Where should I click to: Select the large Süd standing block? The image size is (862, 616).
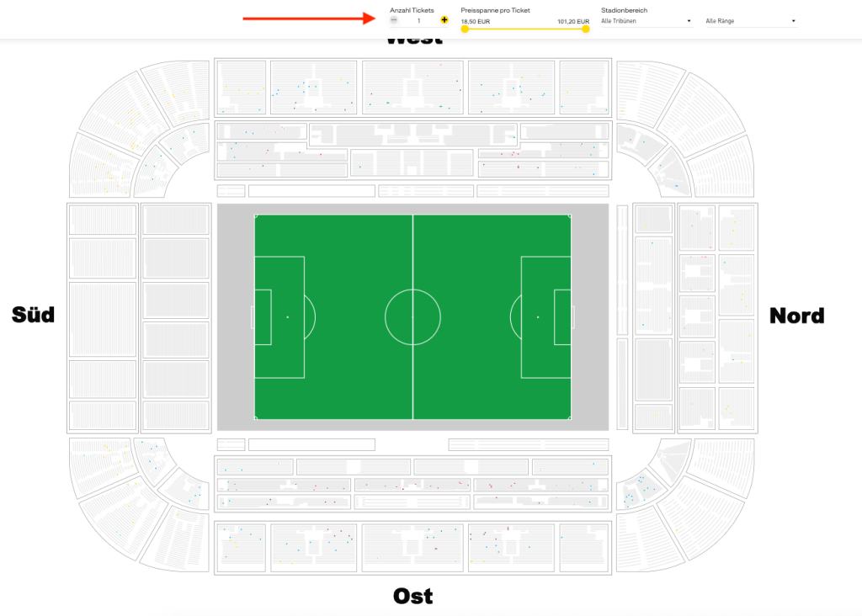(x=103, y=320)
